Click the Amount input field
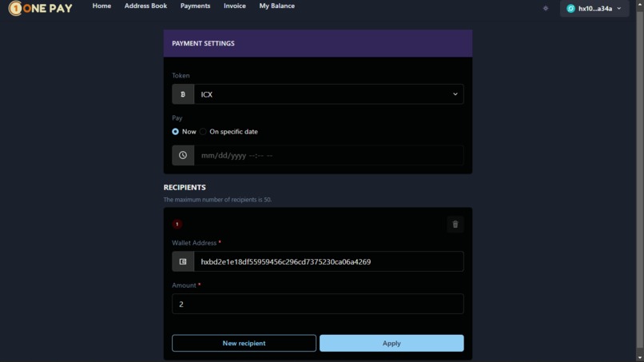This screenshot has height=362, width=644. pyautogui.click(x=317, y=304)
